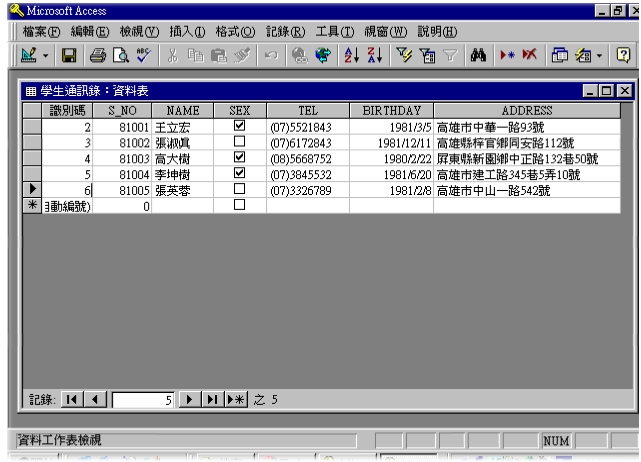Click the Format Painter brush icon
The width and height of the screenshot is (641, 462).
(242, 55)
